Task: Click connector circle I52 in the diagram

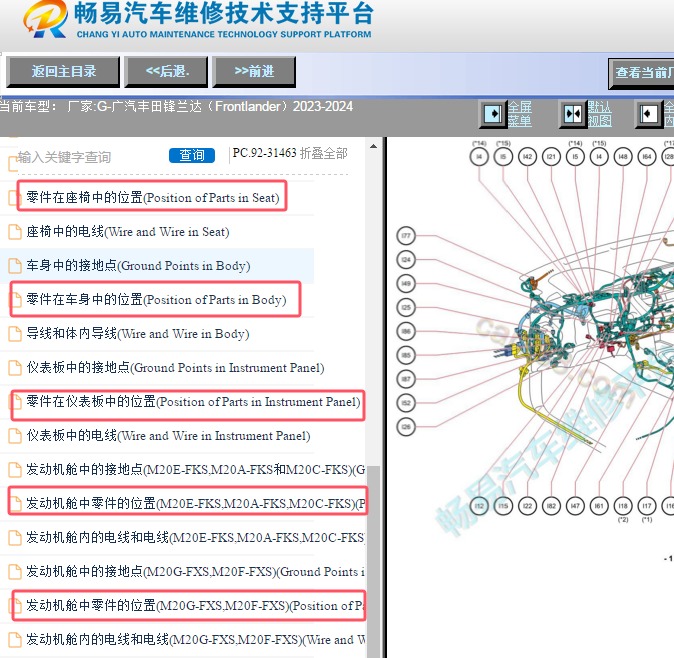Action: click(406, 403)
